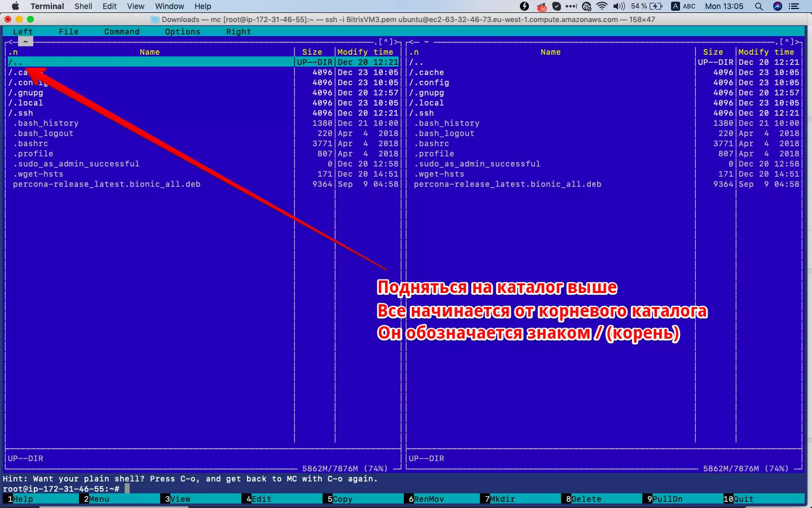Click the battery charging status icon

pyautogui.click(x=656, y=6)
